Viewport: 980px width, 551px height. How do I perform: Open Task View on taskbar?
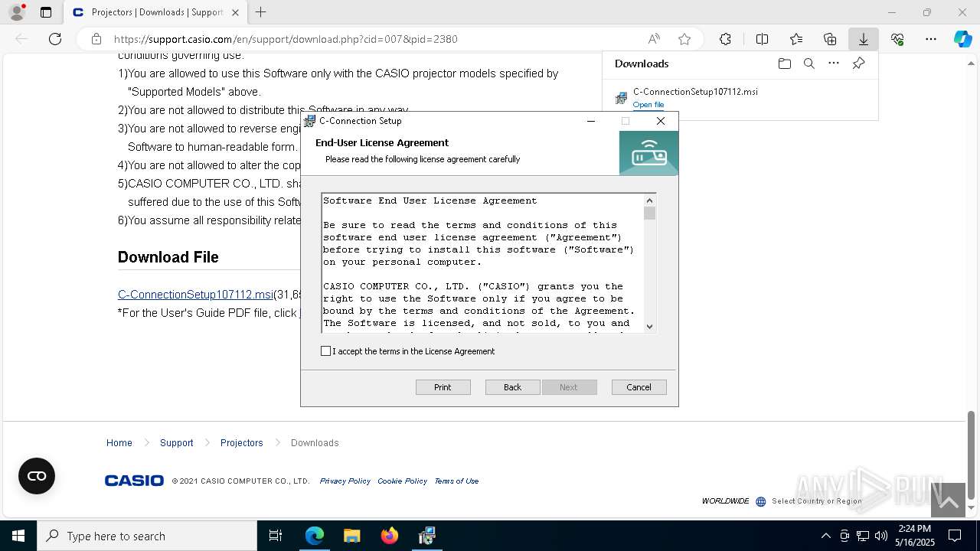coord(276,536)
